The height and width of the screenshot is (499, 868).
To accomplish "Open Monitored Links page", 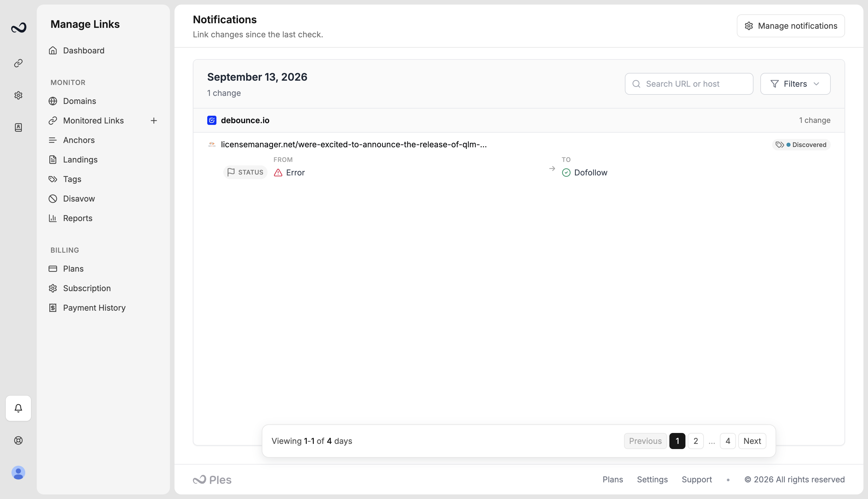I will pos(94,121).
